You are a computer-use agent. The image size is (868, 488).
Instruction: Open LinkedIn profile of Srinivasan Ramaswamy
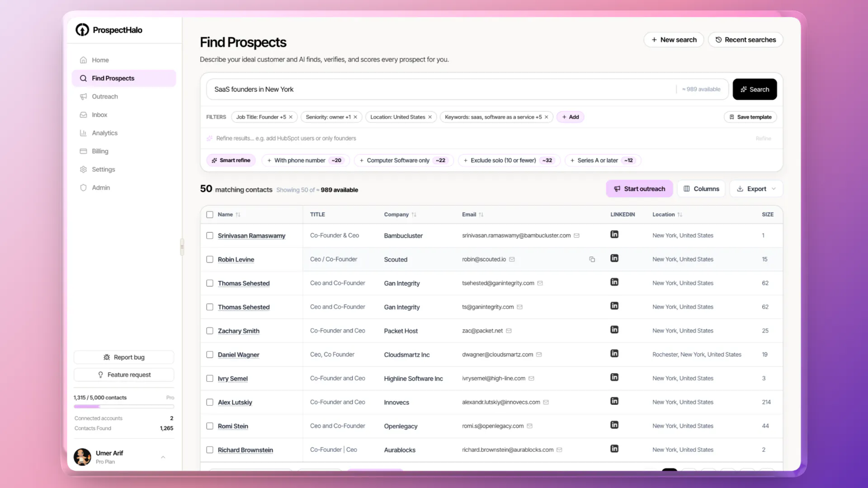point(614,235)
